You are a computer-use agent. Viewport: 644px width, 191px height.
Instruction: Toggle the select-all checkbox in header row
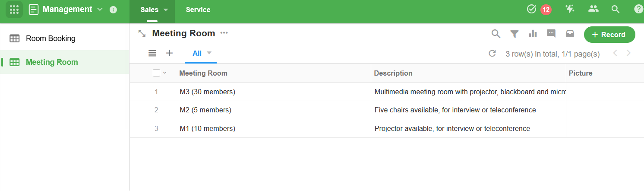point(157,73)
